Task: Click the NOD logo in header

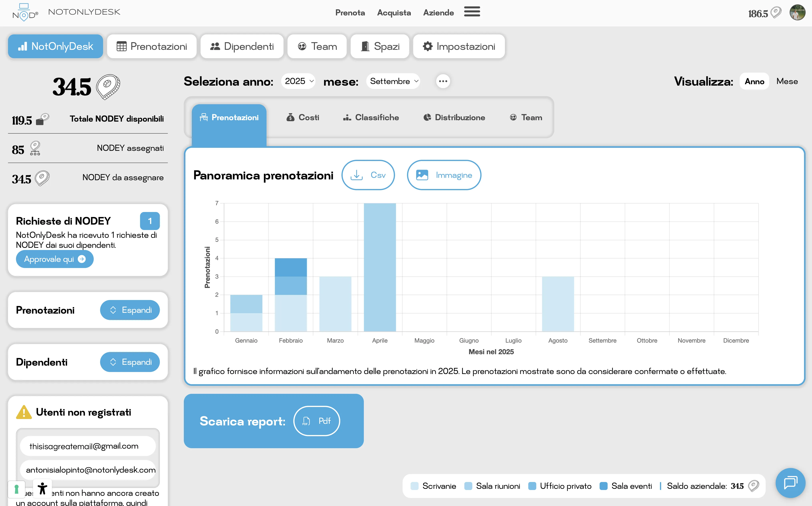Action: point(25,12)
